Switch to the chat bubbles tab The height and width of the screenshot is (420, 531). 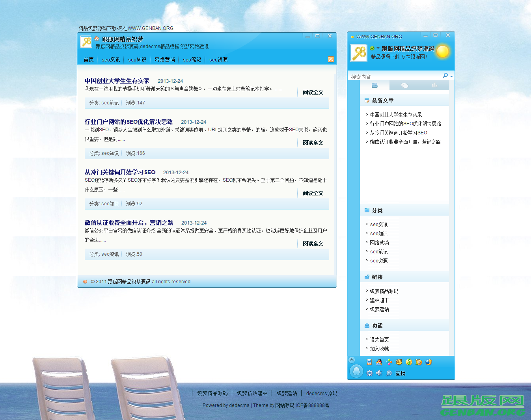click(x=404, y=85)
